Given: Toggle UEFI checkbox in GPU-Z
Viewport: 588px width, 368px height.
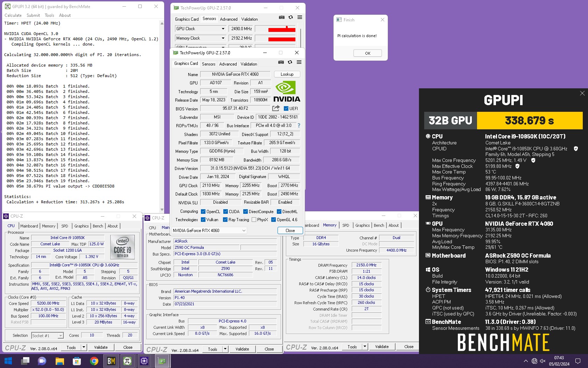Looking at the screenshot, I should coord(286,109).
